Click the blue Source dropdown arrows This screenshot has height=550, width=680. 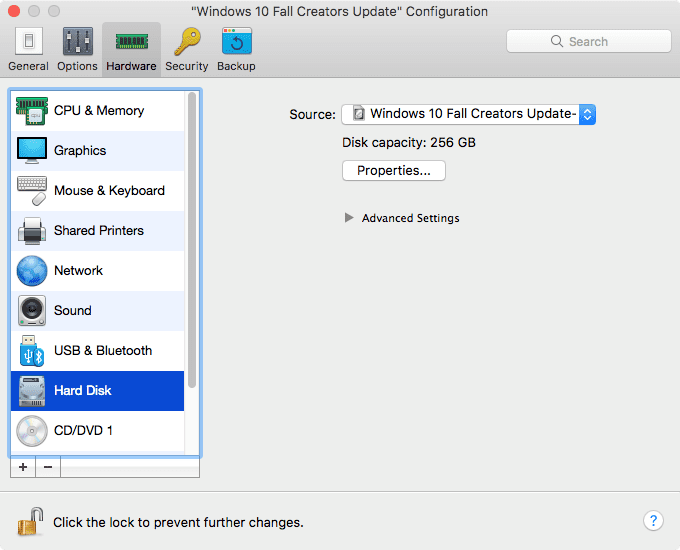587,115
